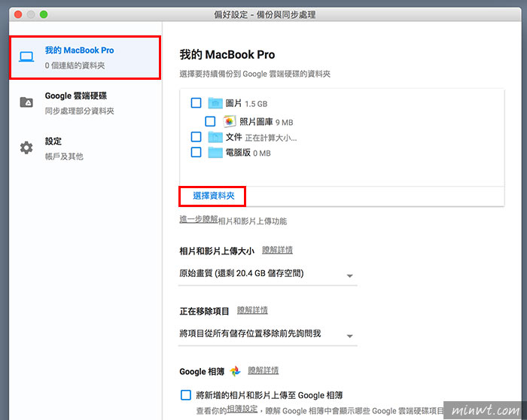This screenshot has width=527, height=420.
Task: Click 瞭解詳情 next to 相片和影片上傳大小
Action: click(277, 250)
